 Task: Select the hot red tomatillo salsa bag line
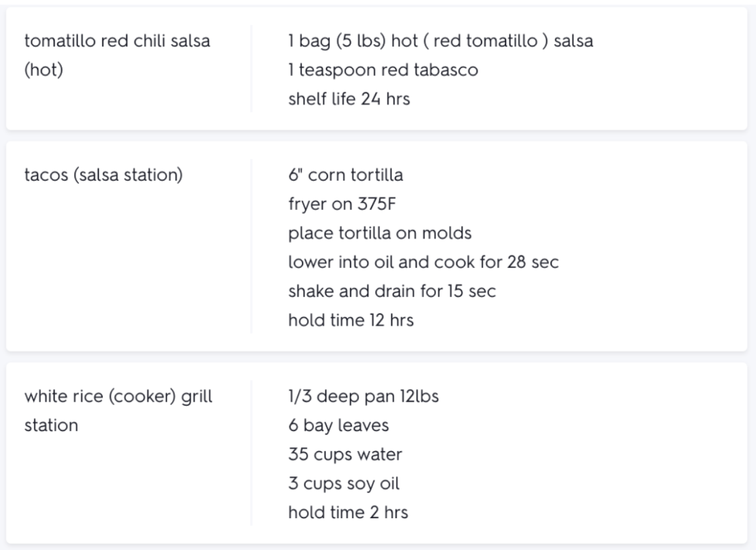pos(440,41)
